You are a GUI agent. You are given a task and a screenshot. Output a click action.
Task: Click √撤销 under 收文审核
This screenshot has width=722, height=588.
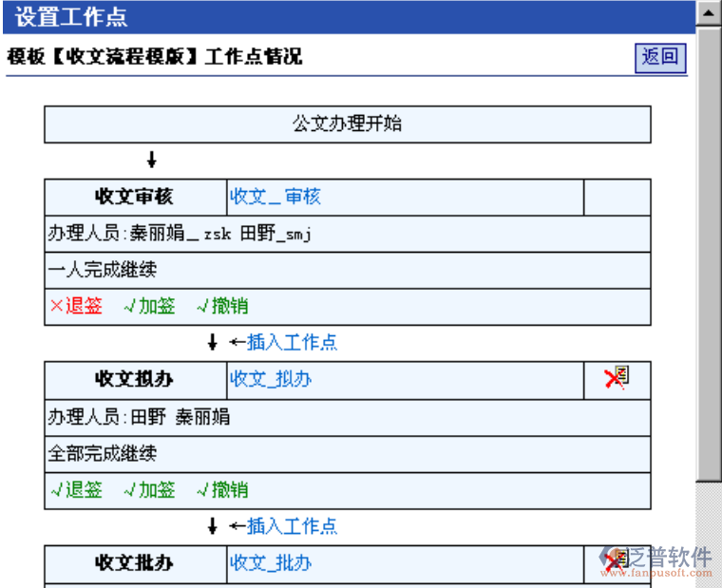(222, 306)
